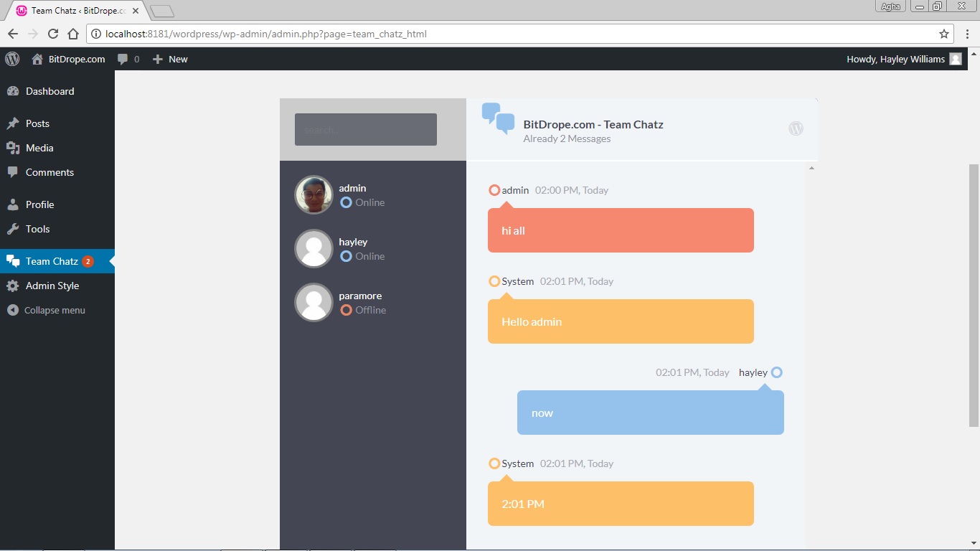
Task: Click Team Chatz unread badge 2
Action: (x=88, y=261)
